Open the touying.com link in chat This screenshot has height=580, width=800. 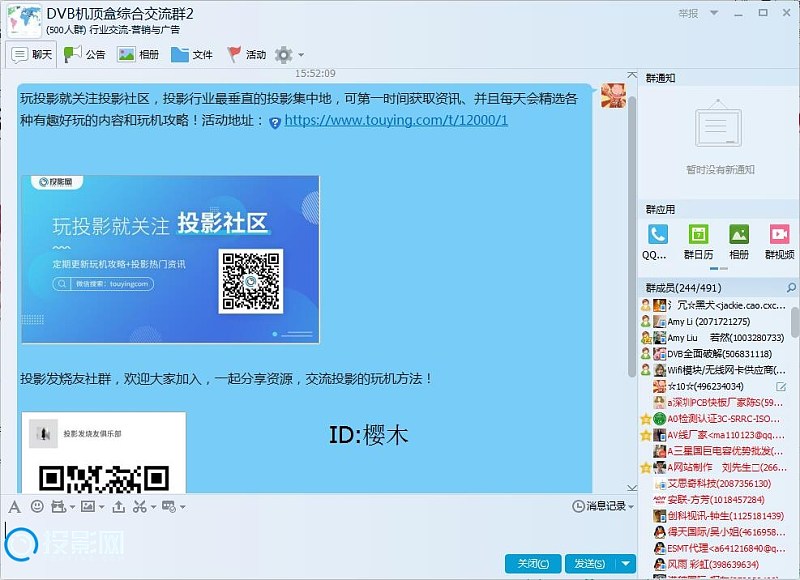(x=396, y=120)
